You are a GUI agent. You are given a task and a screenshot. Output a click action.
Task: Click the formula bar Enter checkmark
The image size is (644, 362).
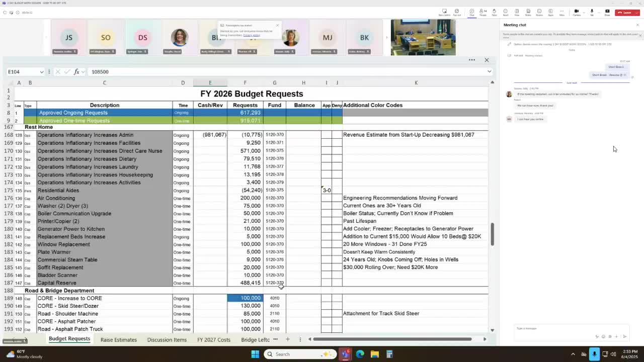coord(67,72)
